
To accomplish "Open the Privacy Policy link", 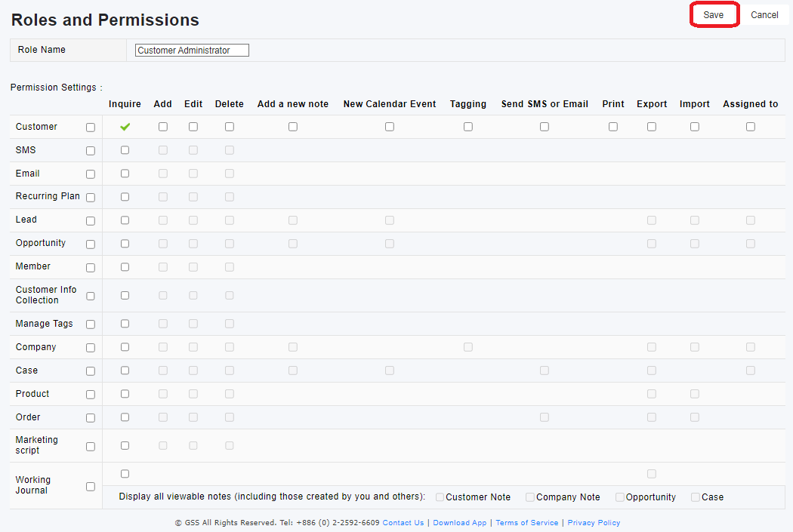I will 594,523.
